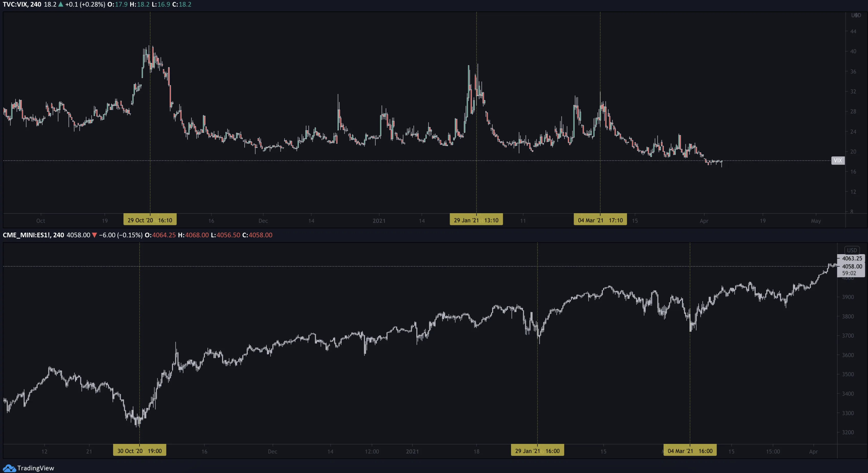This screenshot has height=473, width=868.
Task: Select the 29 Jan '21 13:10 time marker
Action: pyautogui.click(x=476, y=220)
